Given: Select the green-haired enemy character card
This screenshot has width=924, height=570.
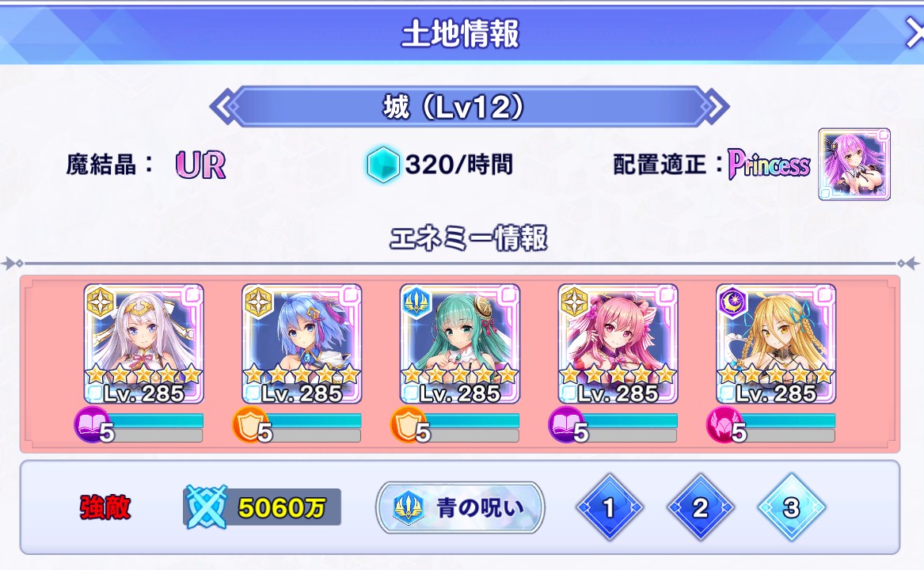Looking at the screenshot, I should (460, 344).
